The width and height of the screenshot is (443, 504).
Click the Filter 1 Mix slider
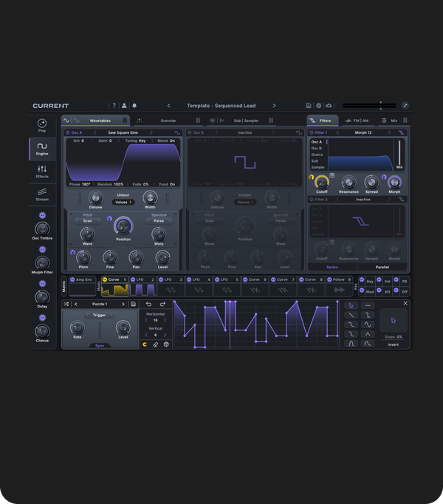pyautogui.click(x=399, y=152)
